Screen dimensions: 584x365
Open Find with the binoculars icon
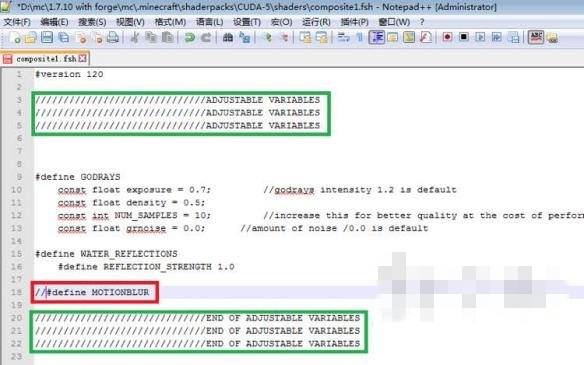(228, 37)
